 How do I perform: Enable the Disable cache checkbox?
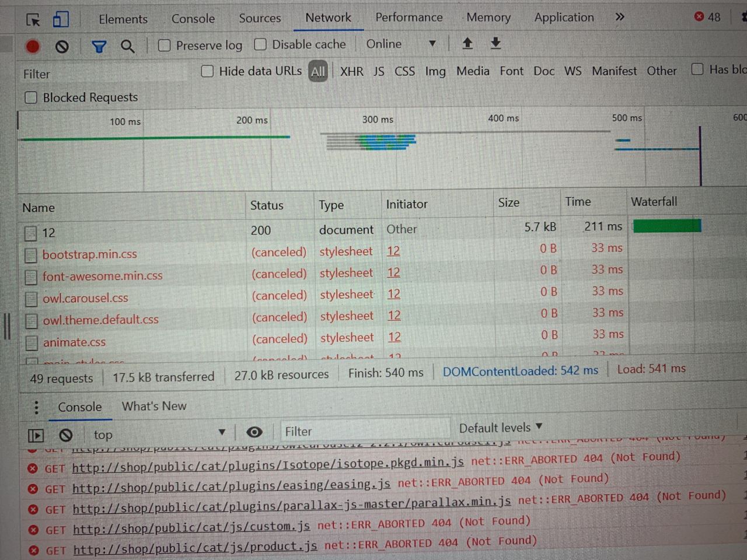coord(260,44)
